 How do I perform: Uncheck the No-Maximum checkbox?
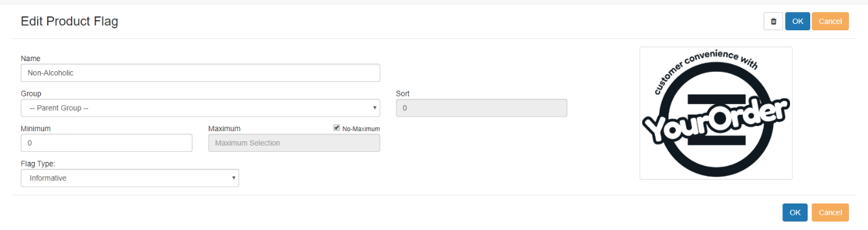[337, 128]
